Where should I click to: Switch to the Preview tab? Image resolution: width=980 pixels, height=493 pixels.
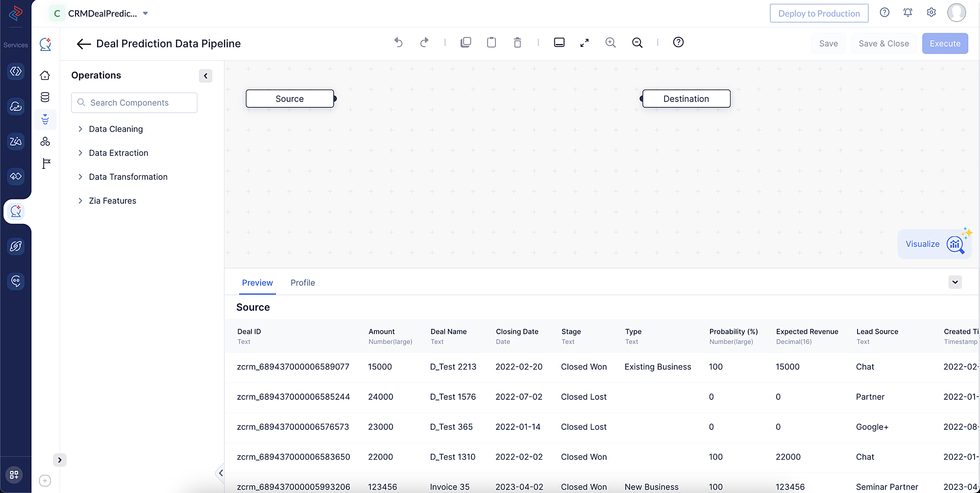click(257, 283)
